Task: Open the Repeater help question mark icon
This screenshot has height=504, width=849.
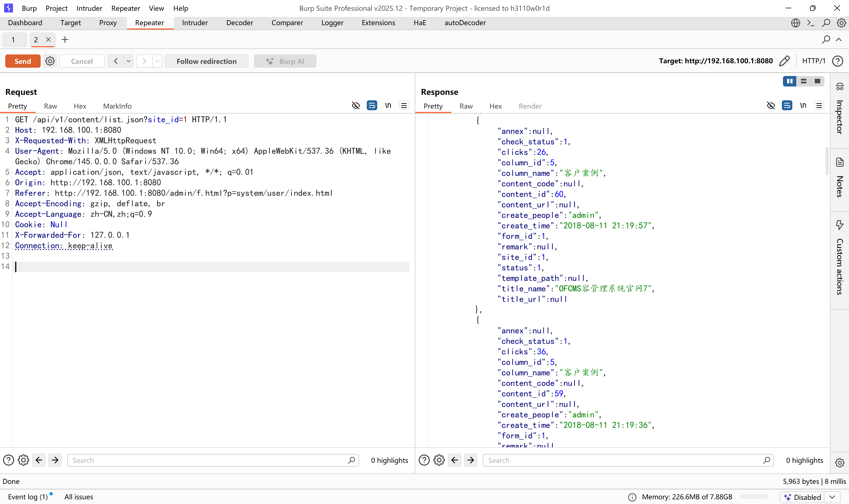Action: (x=837, y=61)
